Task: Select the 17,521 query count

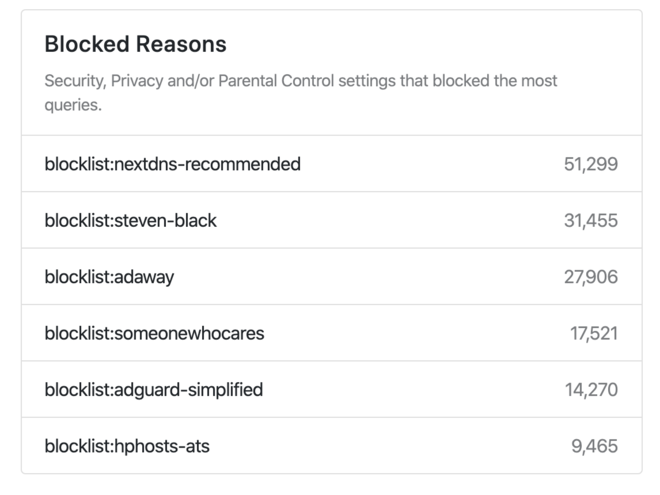Action: click(x=594, y=333)
